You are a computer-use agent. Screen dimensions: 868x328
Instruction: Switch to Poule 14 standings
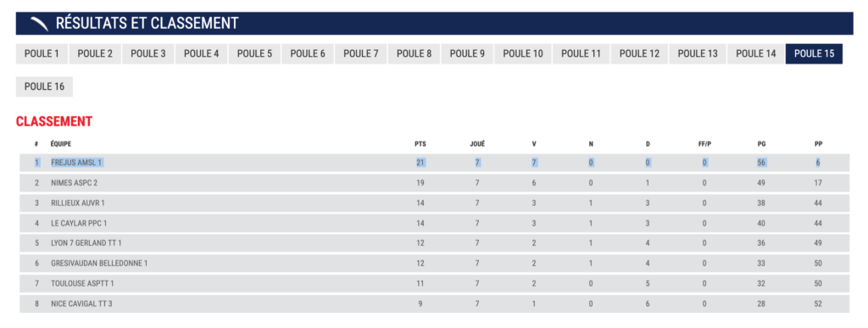pyautogui.click(x=756, y=53)
